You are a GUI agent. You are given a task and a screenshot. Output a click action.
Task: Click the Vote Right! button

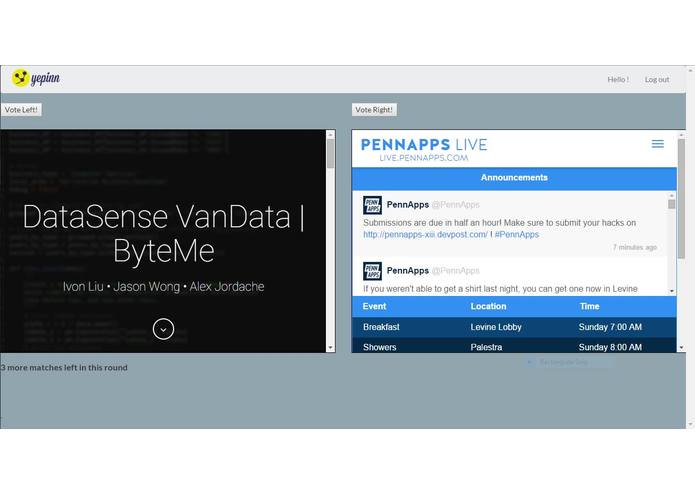click(374, 109)
